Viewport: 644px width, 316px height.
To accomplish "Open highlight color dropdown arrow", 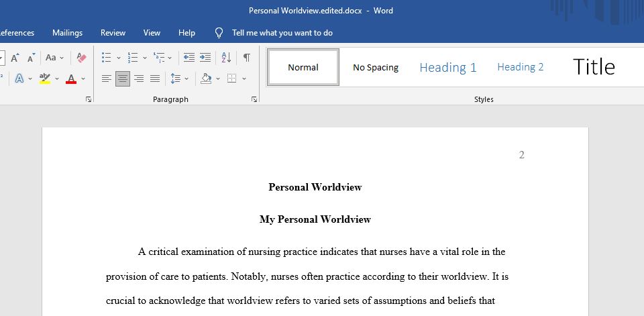I will pyautogui.click(x=56, y=78).
